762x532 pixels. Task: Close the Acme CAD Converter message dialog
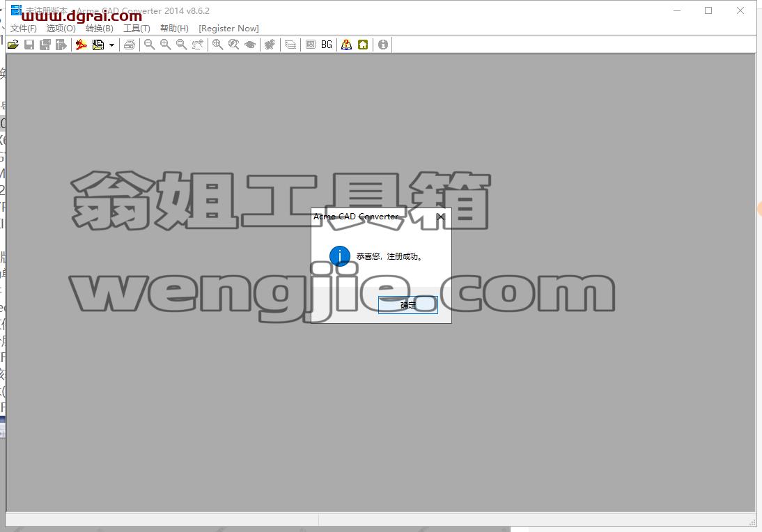coord(441,217)
